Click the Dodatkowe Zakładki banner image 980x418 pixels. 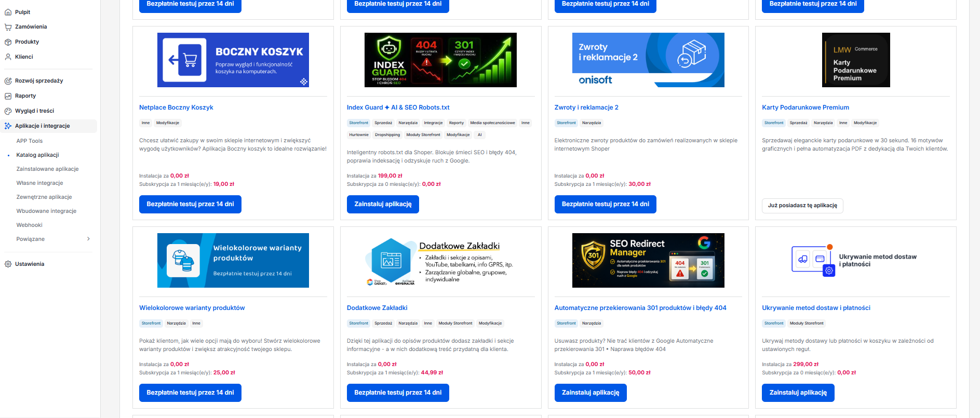point(440,260)
